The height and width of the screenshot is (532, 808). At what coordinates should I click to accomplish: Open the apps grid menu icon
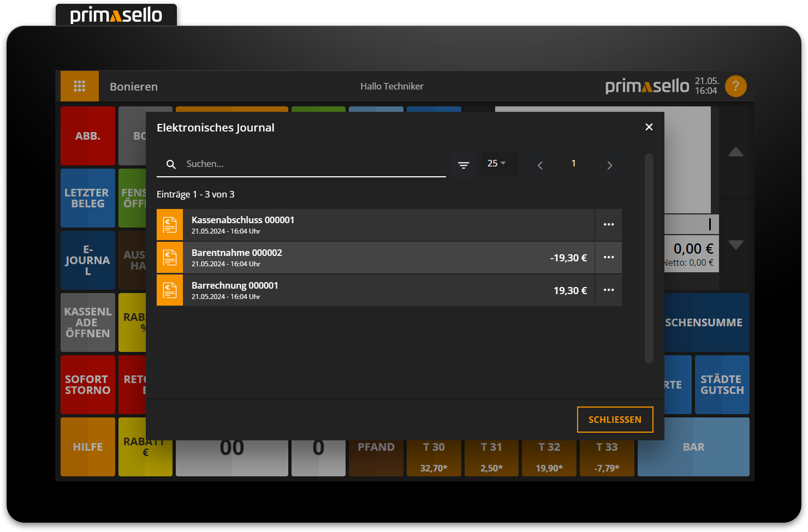80,86
